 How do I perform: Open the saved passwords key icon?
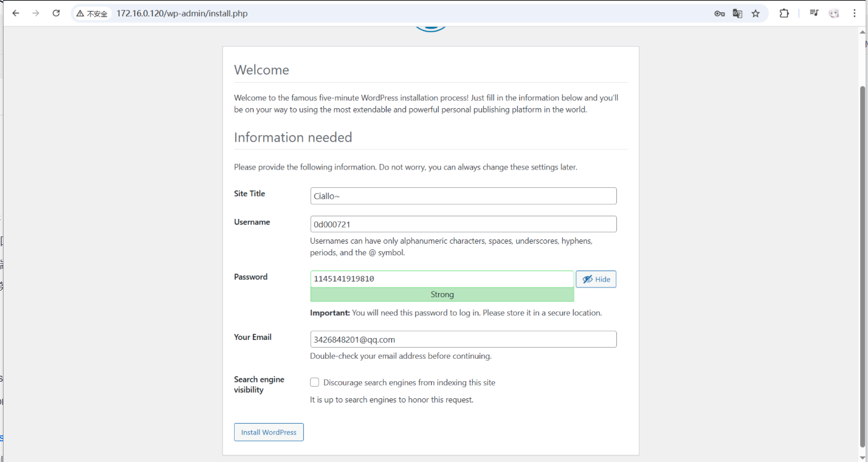click(719, 13)
